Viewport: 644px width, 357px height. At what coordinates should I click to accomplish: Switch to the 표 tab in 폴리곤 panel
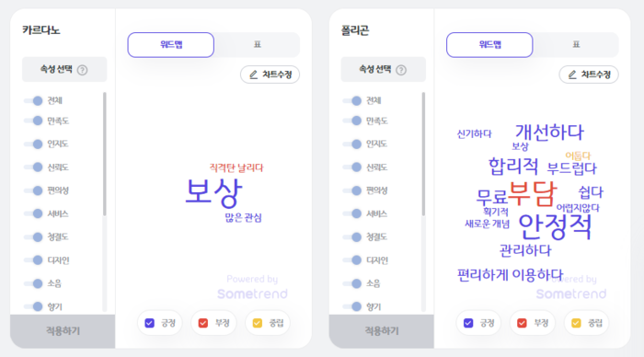click(x=576, y=44)
